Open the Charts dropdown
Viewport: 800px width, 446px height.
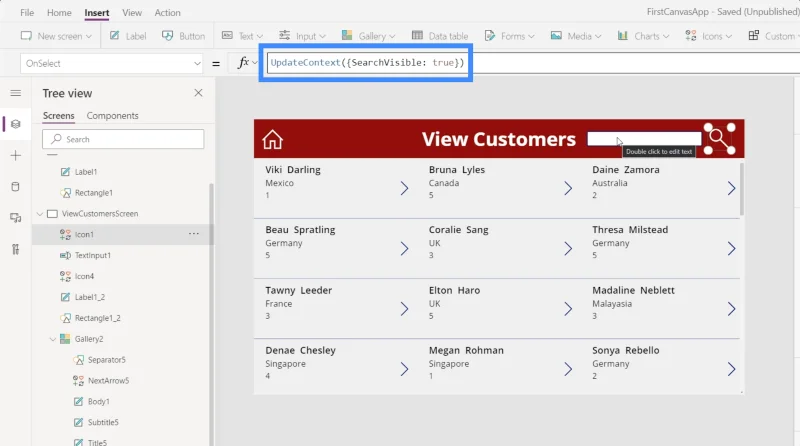coord(643,36)
